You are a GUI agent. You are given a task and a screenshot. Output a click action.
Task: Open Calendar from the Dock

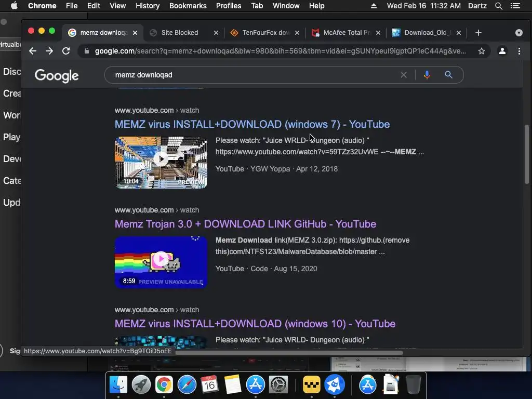tap(209, 385)
